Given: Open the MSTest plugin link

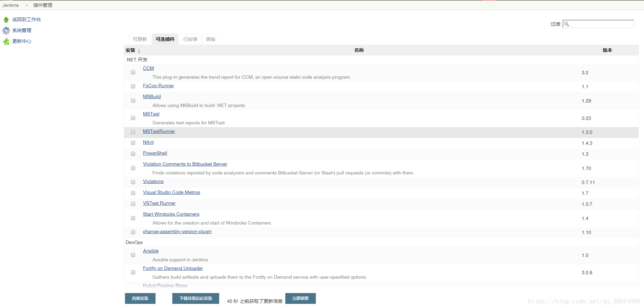Looking at the screenshot, I should [x=151, y=114].
